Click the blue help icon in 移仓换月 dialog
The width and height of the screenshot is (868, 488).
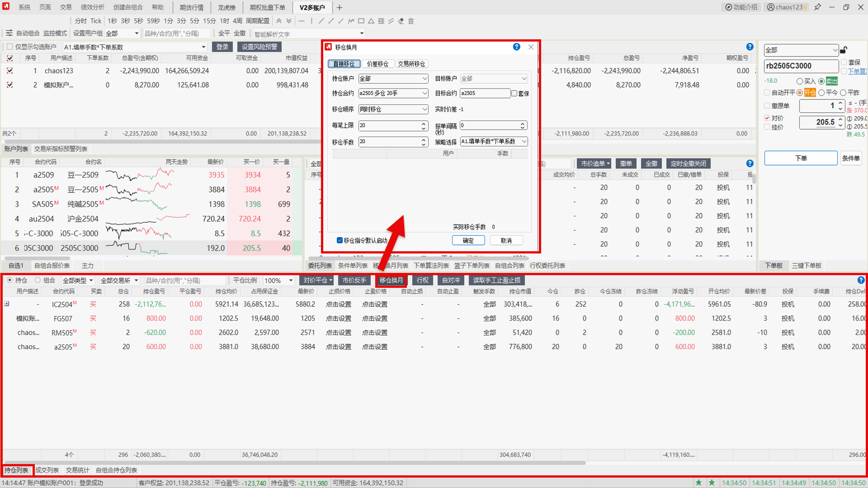coord(517,47)
